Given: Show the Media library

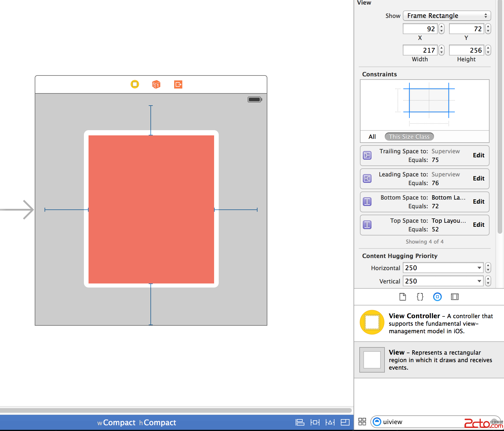Looking at the screenshot, I should 455,297.
